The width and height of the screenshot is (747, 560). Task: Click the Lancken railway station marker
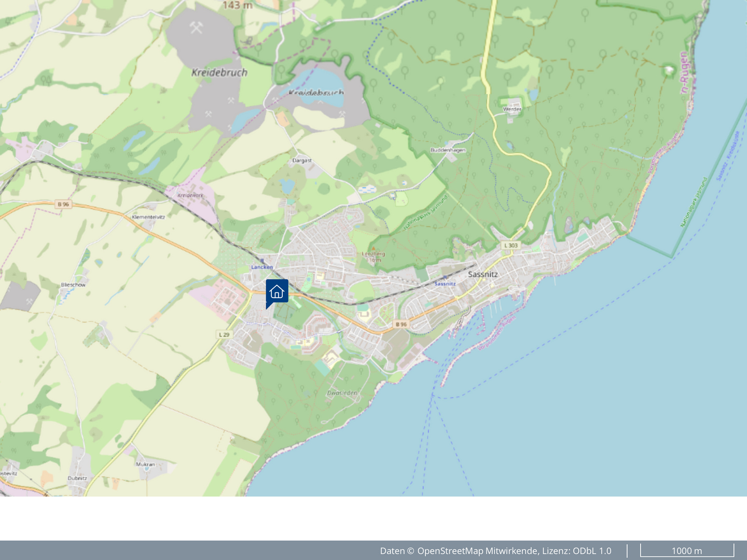[x=262, y=261]
